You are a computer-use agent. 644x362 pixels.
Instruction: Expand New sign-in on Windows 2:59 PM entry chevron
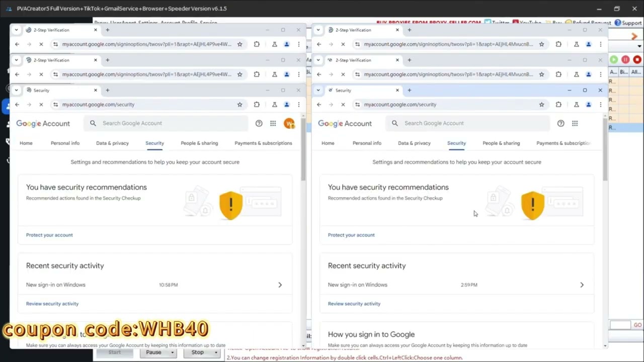pos(582,285)
